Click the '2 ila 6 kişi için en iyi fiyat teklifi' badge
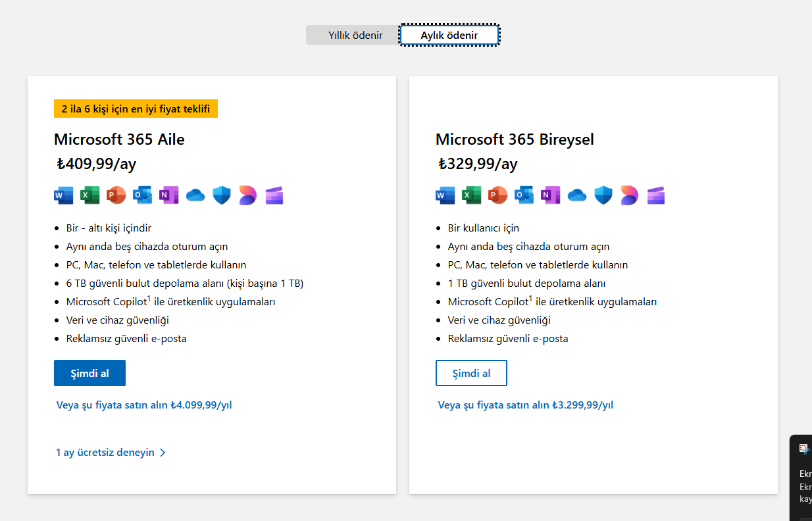This screenshot has height=521, width=812. [136, 109]
